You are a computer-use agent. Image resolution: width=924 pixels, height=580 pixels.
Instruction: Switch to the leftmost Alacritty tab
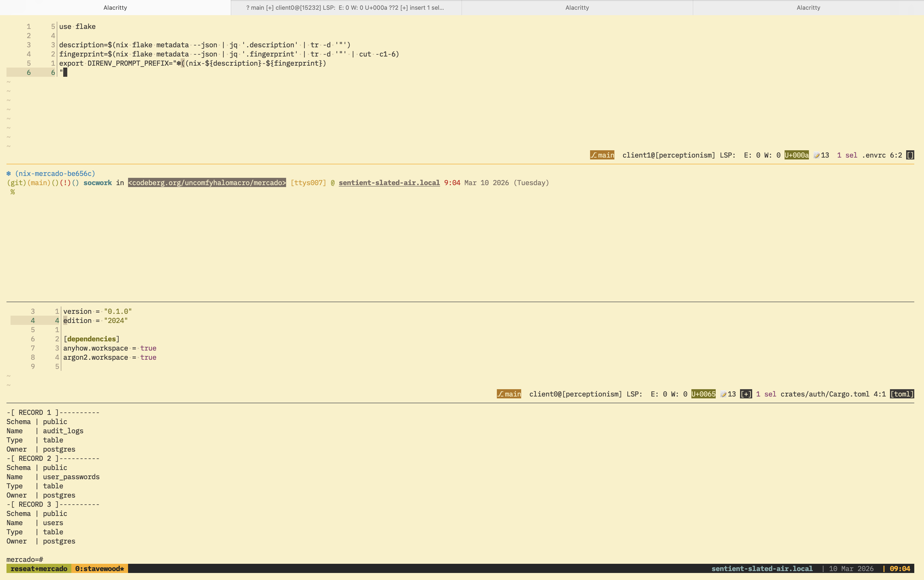(x=115, y=7)
